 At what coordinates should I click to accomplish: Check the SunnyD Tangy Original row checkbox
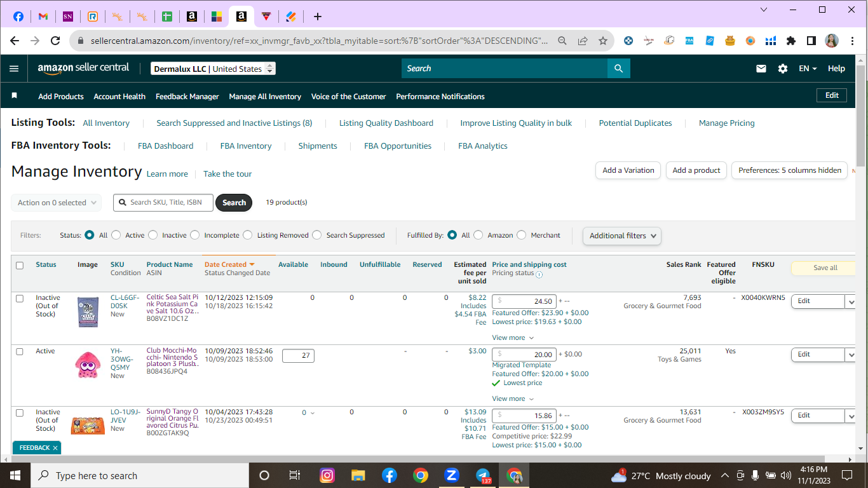coord(20,414)
